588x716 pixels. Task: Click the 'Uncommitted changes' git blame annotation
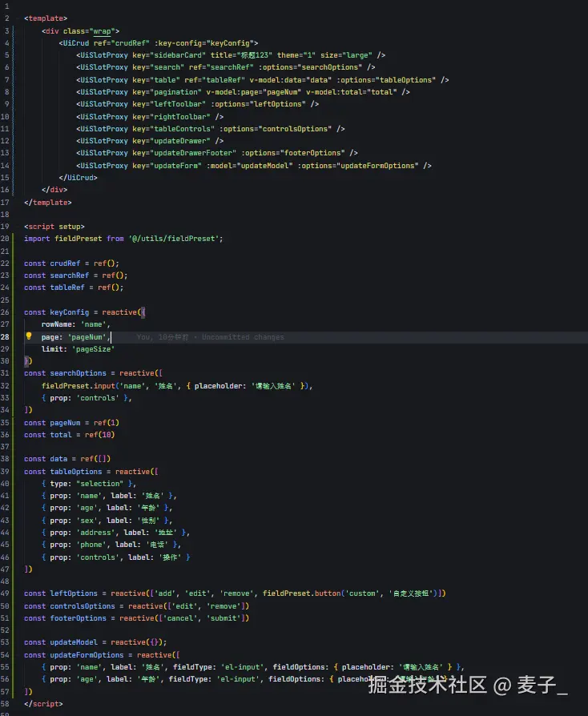pos(243,337)
